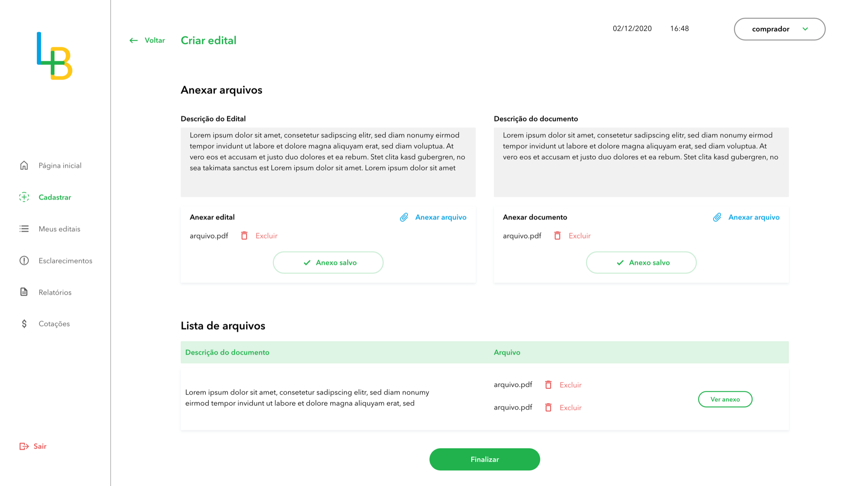868x486 pixels.
Task: Click the logout icon beside Sair
Action: pos(24,446)
